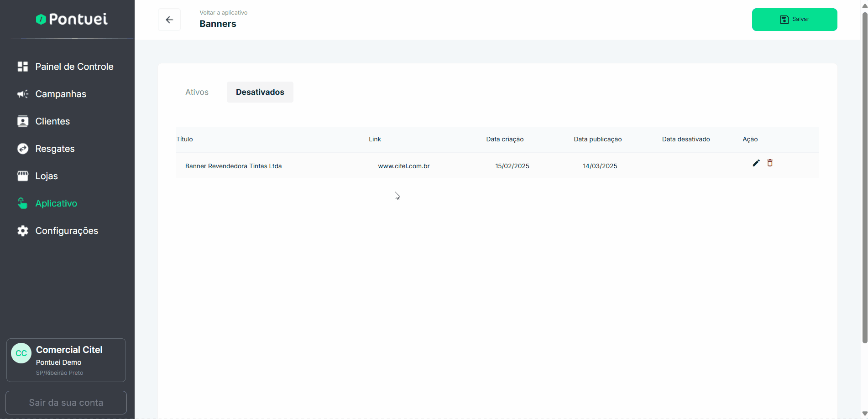Click the CC profile avatar
The height and width of the screenshot is (419, 868).
[21, 353]
